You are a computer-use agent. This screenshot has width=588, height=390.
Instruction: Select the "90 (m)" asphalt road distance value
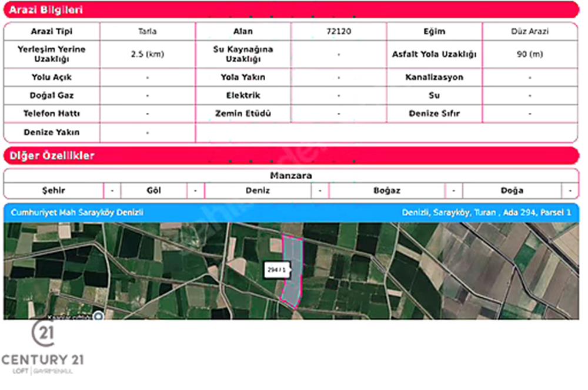click(530, 54)
